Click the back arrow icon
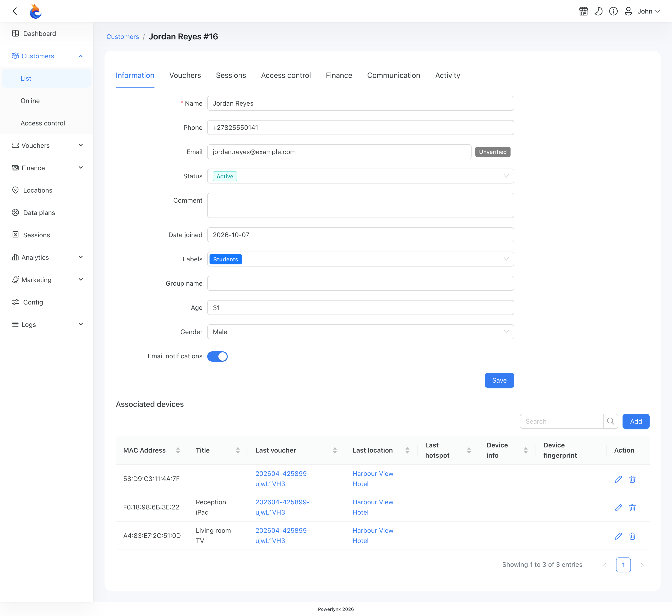672x616 pixels. point(15,11)
